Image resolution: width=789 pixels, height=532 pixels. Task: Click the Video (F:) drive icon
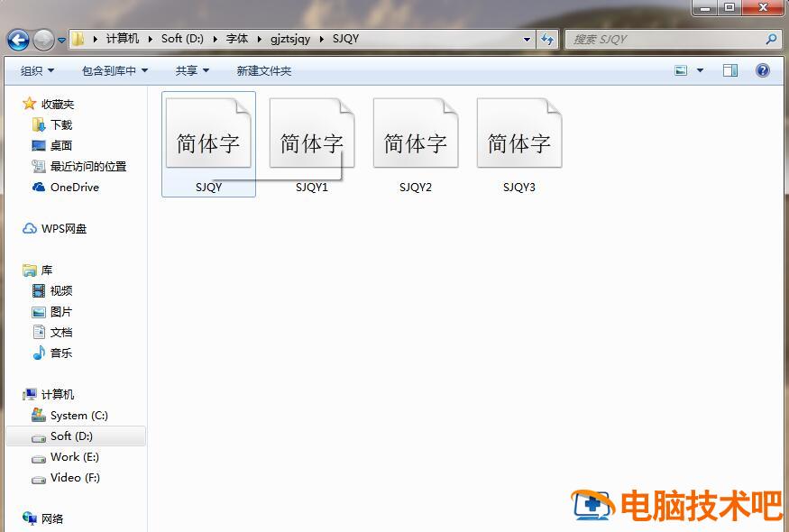pyautogui.click(x=39, y=480)
